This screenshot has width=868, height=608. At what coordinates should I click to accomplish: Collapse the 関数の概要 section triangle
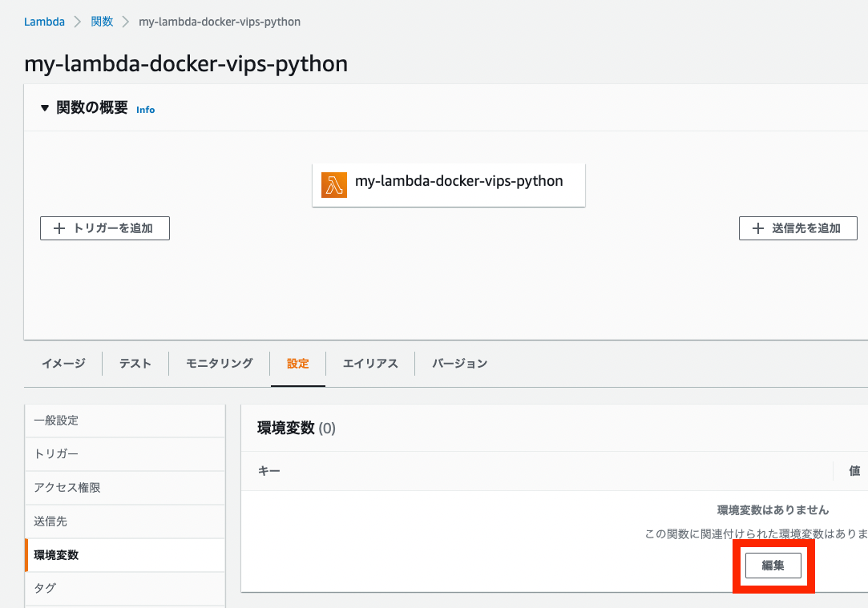coord(45,108)
